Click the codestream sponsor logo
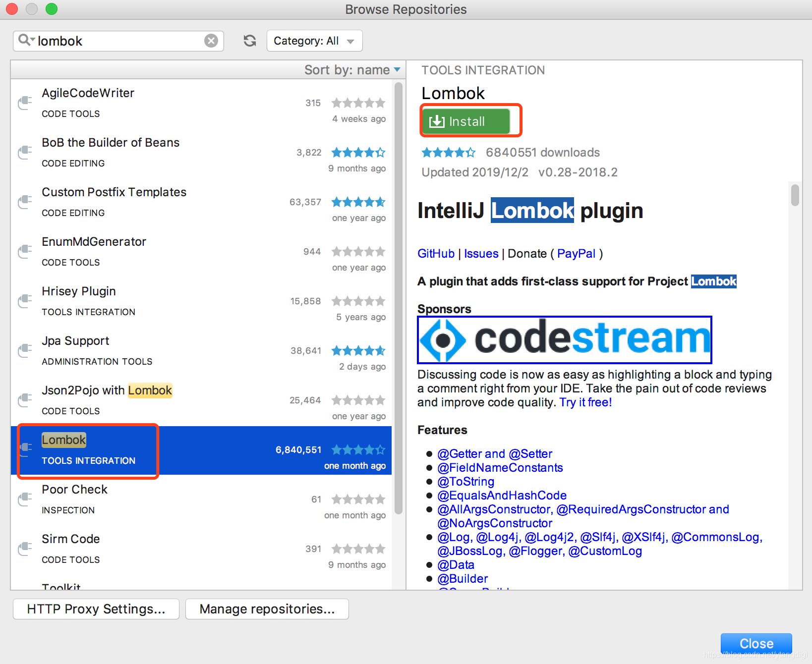The height and width of the screenshot is (664, 812). pos(565,339)
